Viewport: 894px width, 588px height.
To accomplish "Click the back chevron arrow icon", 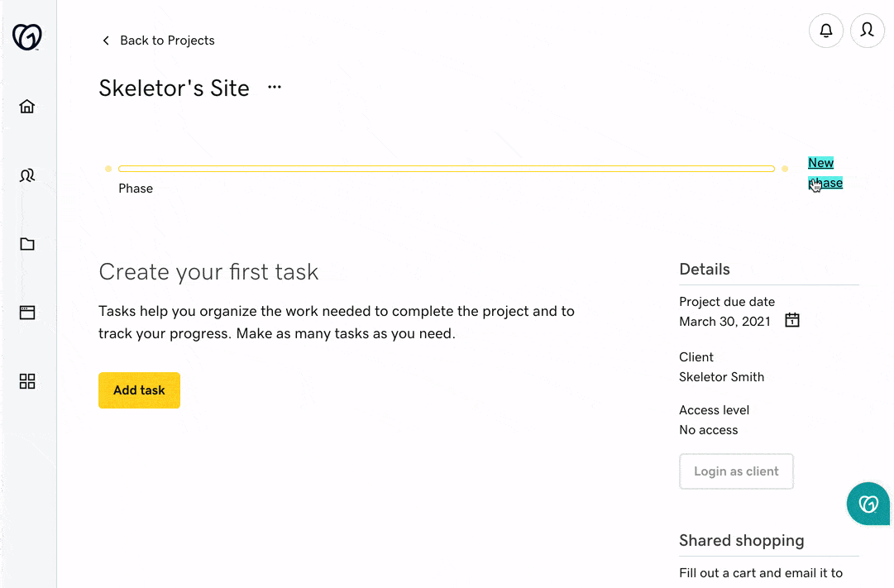I will coord(106,41).
